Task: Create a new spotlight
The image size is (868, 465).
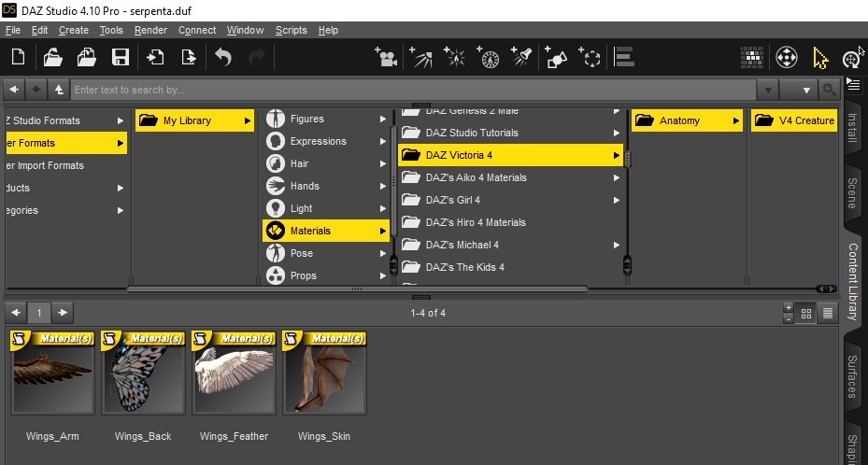Action: click(x=522, y=57)
